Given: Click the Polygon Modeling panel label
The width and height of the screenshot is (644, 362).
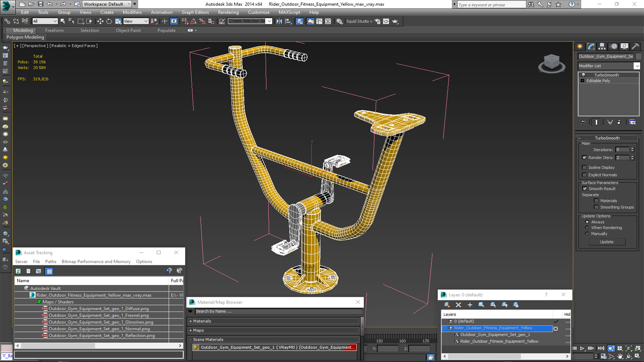Looking at the screenshot, I should coord(25,37).
